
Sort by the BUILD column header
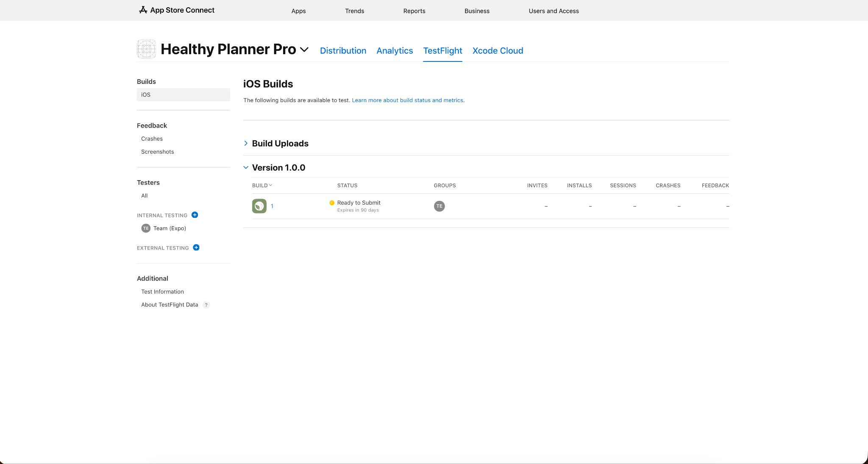tap(262, 185)
